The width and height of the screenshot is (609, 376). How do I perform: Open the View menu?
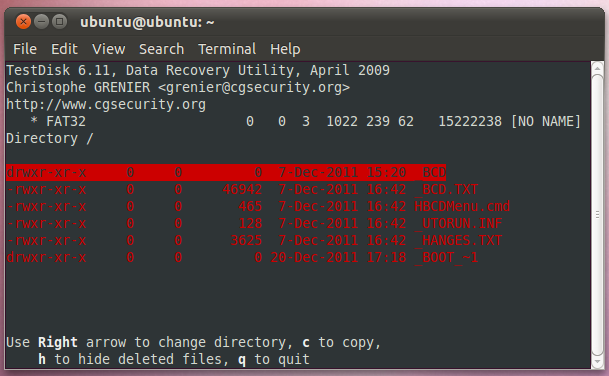(x=108, y=49)
